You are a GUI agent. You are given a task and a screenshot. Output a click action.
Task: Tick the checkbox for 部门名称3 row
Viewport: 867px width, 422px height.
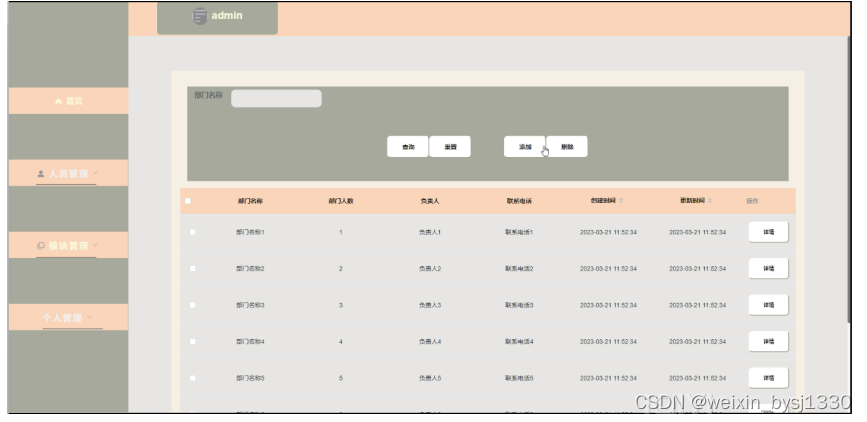[x=192, y=305]
